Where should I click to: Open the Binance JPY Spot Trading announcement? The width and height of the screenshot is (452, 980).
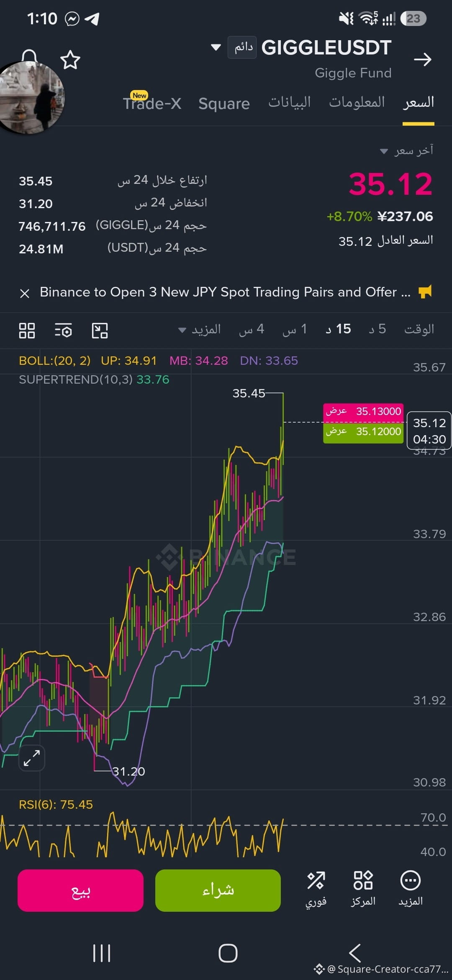click(225, 292)
